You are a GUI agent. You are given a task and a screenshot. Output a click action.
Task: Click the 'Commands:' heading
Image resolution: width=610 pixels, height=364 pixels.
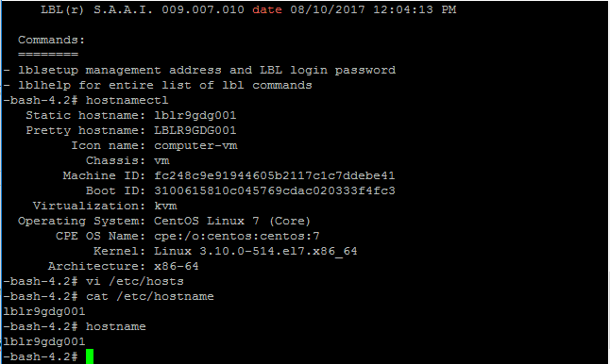[51, 40]
